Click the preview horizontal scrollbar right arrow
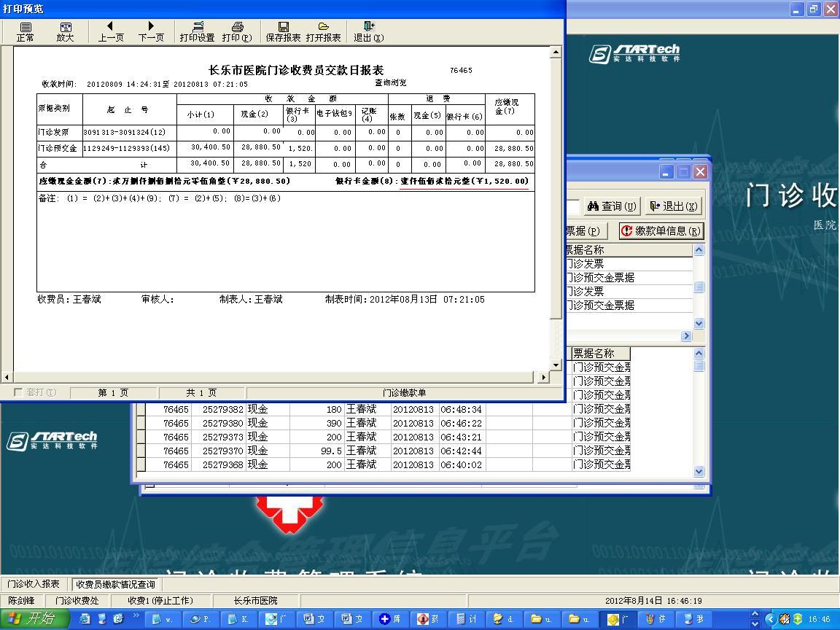The image size is (840, 630). tap(544, 377)
